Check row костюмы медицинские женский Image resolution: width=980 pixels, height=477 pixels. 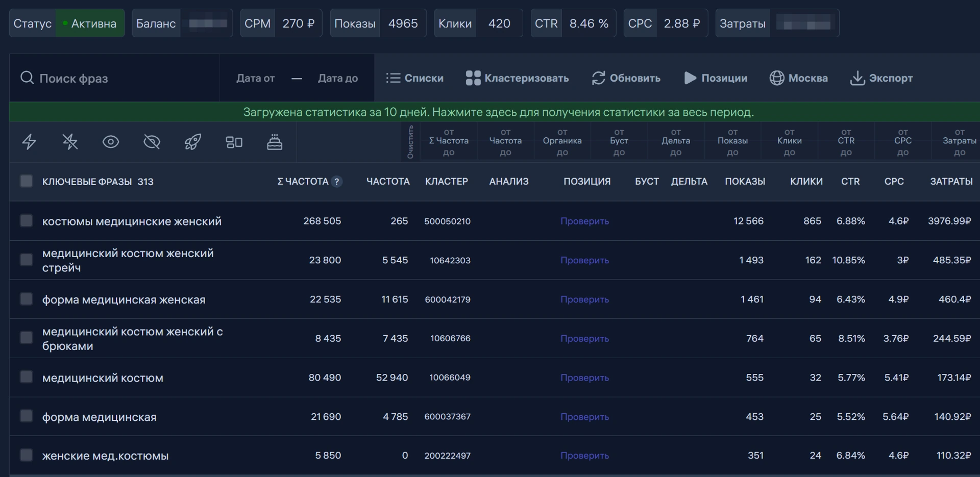(x=26, y=220)
